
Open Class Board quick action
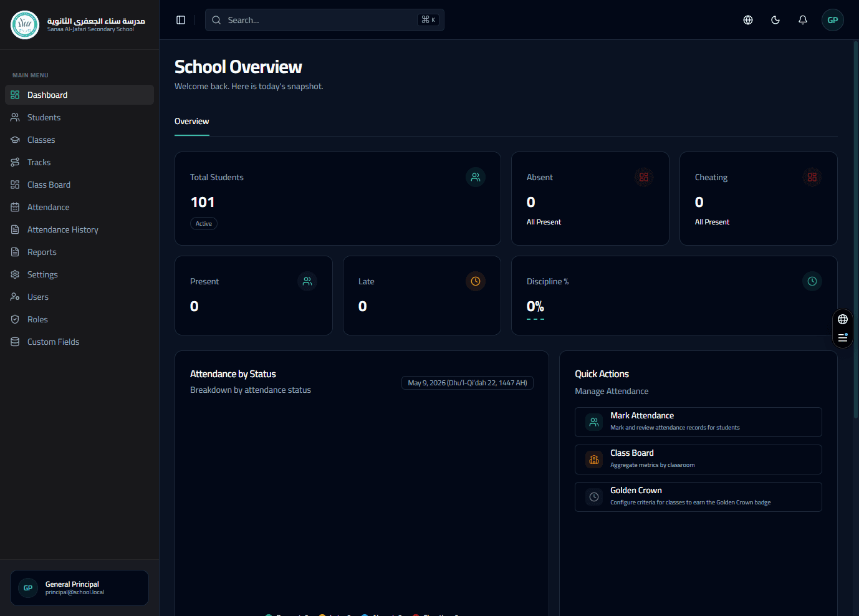tap(698, 460)
